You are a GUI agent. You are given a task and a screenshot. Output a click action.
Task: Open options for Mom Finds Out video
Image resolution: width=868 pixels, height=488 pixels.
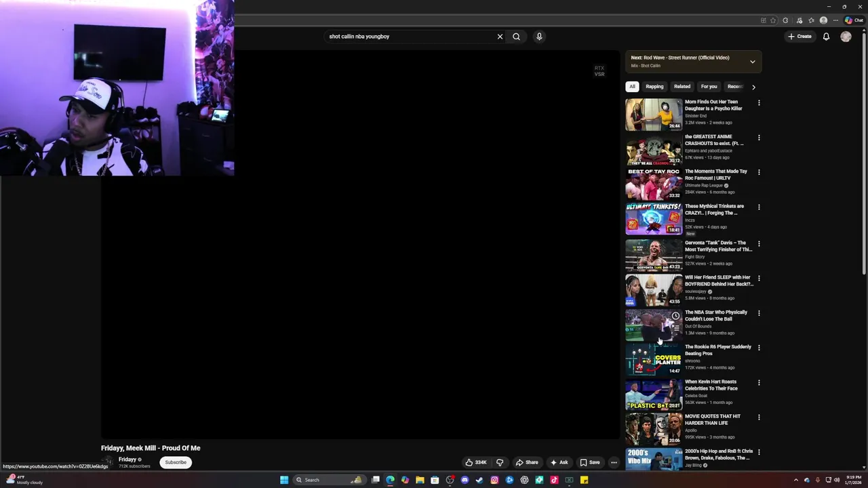pos(759,103)
